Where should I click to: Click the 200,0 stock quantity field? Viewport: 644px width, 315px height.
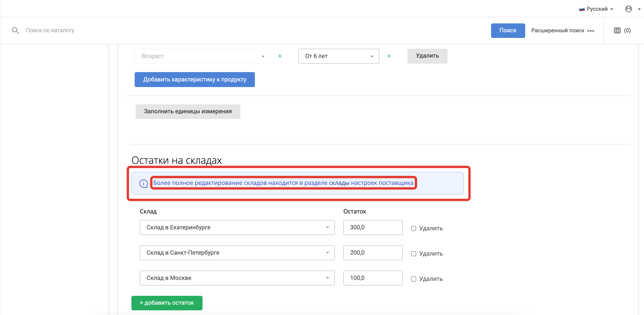click(x=373, y=253)
